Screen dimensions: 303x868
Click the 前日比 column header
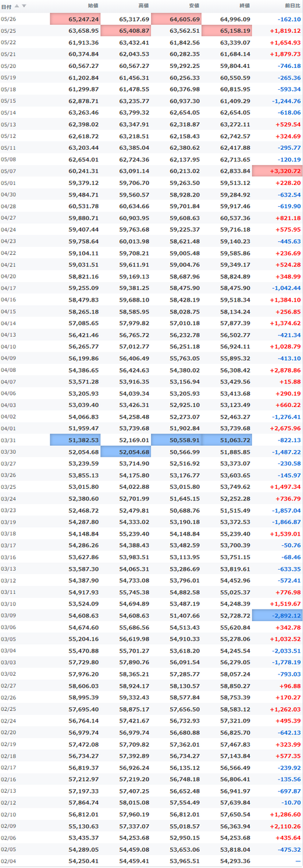coord(293,5)
